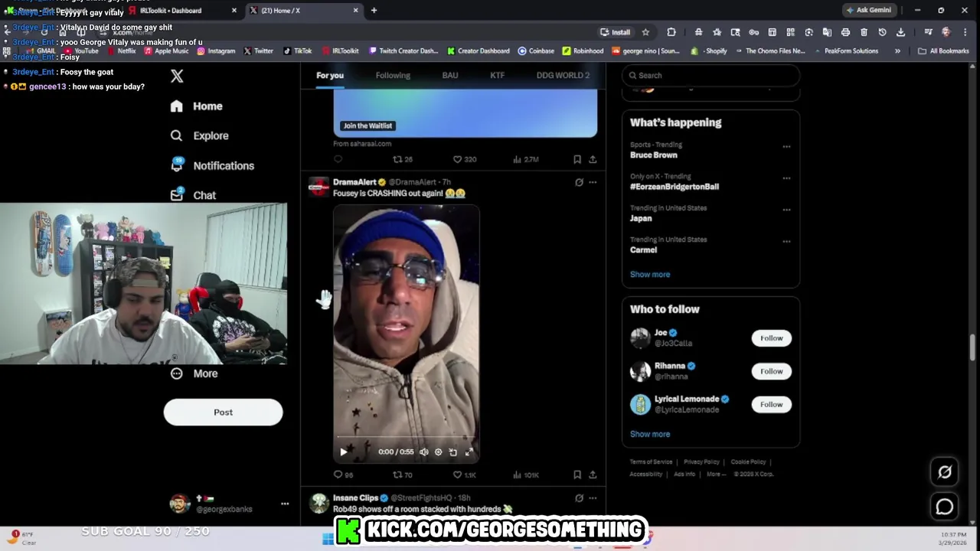
Task: Open All Bookmarks folder
Action: (x=943, y=51)
